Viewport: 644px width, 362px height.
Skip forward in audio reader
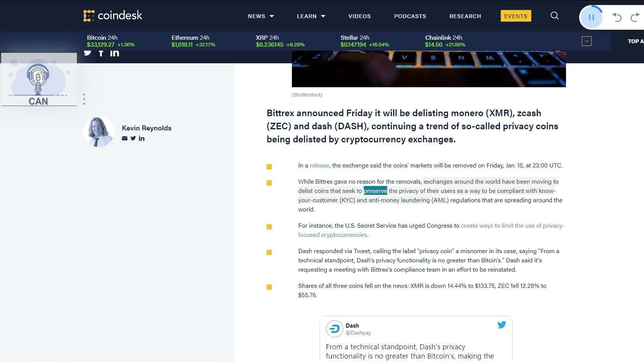click(x=635, y=17)
